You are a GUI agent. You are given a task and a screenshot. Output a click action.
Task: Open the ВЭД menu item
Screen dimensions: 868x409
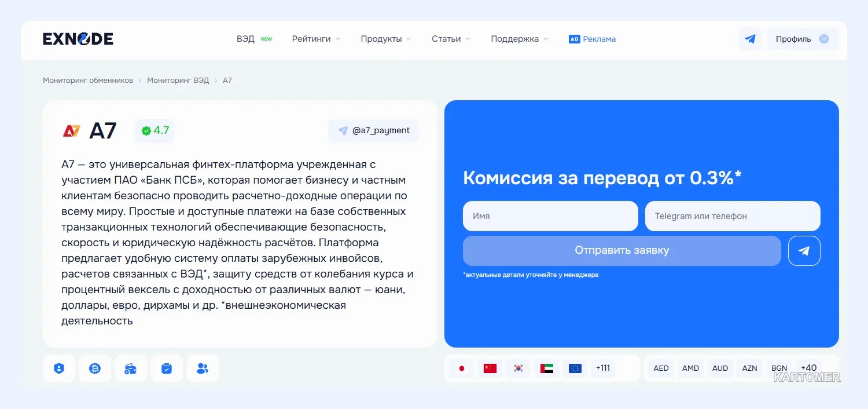pos(245,39)
